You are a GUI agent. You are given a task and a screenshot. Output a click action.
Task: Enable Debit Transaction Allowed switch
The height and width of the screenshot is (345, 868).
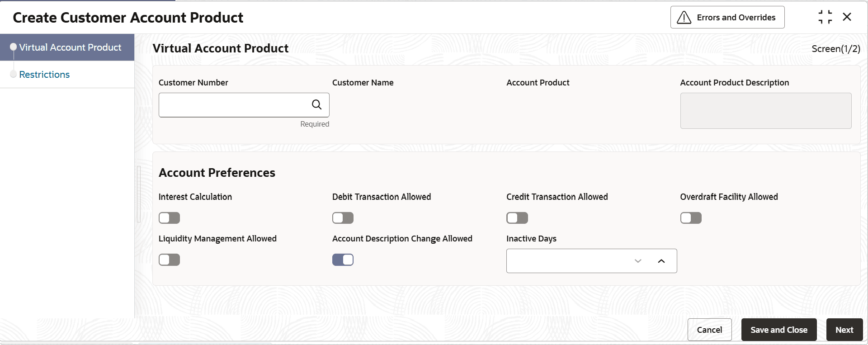point(343,218)
